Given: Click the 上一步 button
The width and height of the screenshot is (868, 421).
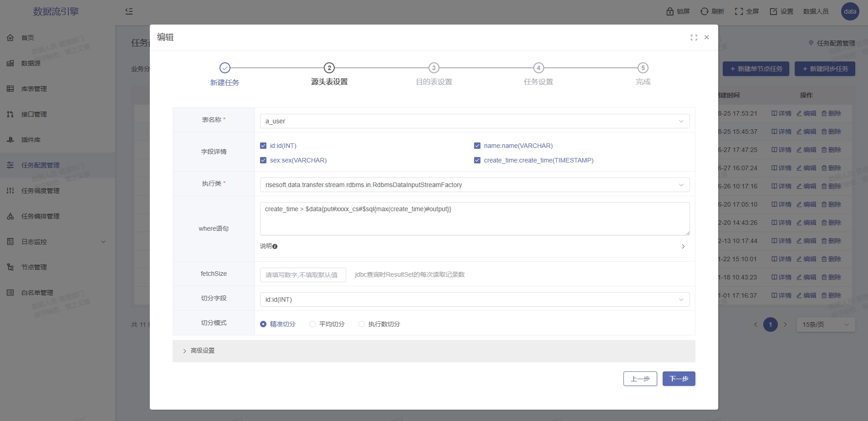Looking at the screenshot, I should coord(640,379).
